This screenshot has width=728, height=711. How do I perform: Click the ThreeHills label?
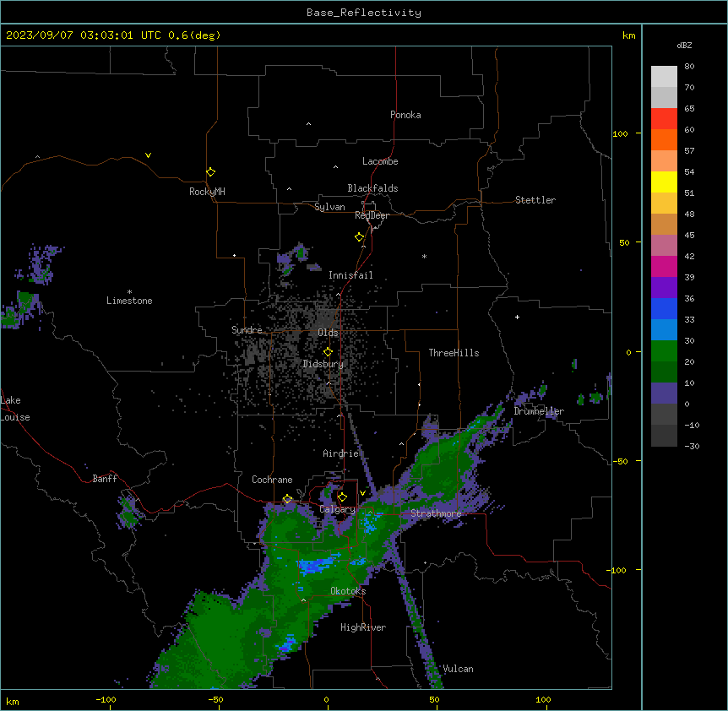454,353
